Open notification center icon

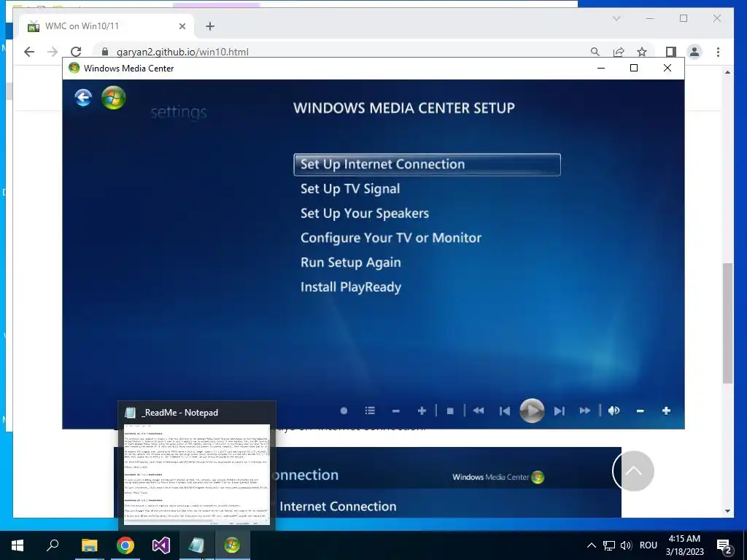point(724,545)
